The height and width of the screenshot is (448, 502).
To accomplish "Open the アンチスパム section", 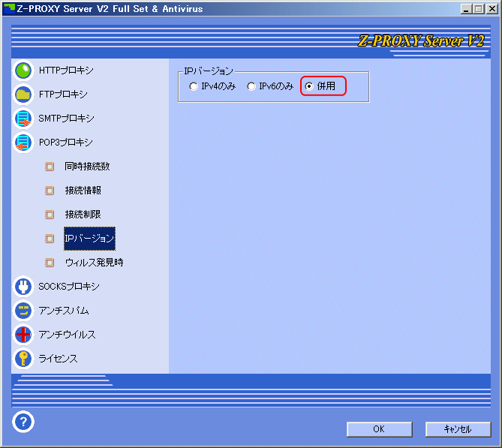I will [64, 311].
